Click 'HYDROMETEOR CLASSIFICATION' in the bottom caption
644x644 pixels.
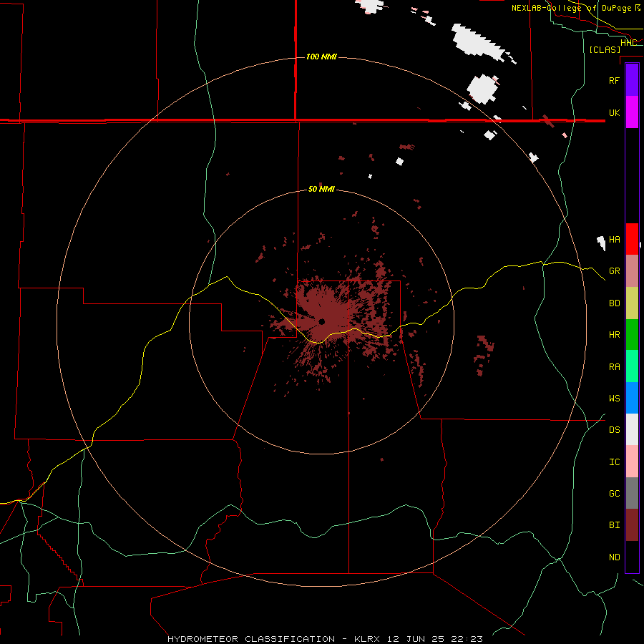(x=251, y=639)
